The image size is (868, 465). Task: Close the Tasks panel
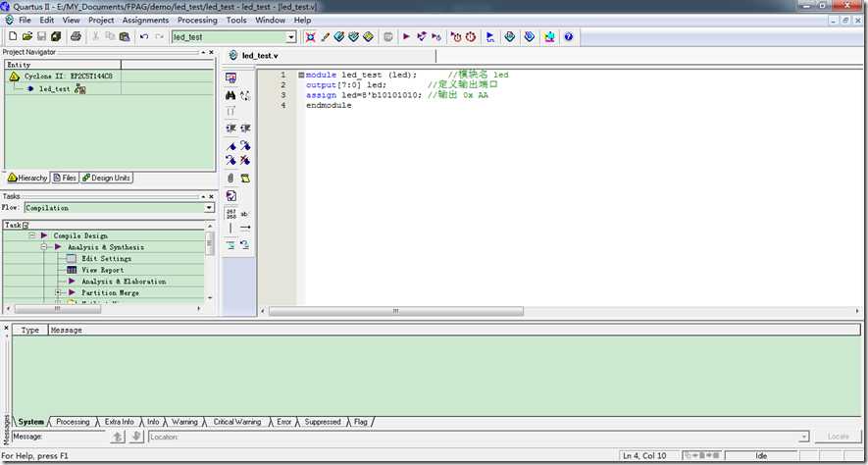(212, 196)
